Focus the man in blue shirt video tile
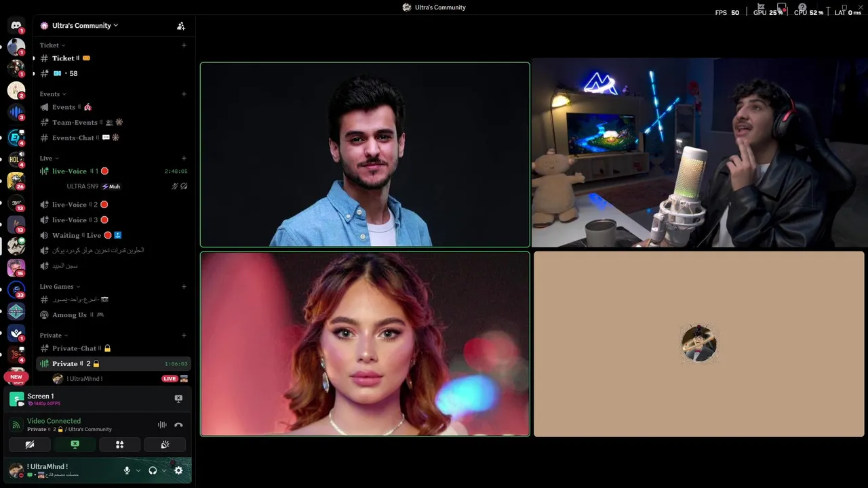The image size is (868, 488). 365,155
